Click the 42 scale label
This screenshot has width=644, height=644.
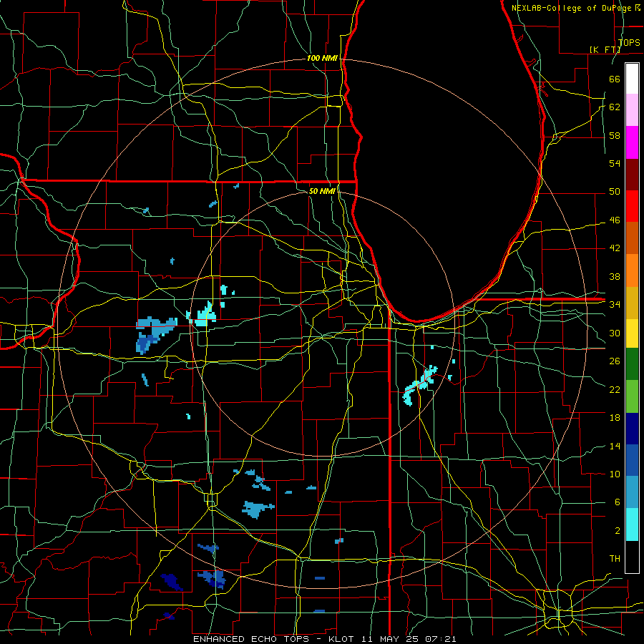click(x=615, y=248)
